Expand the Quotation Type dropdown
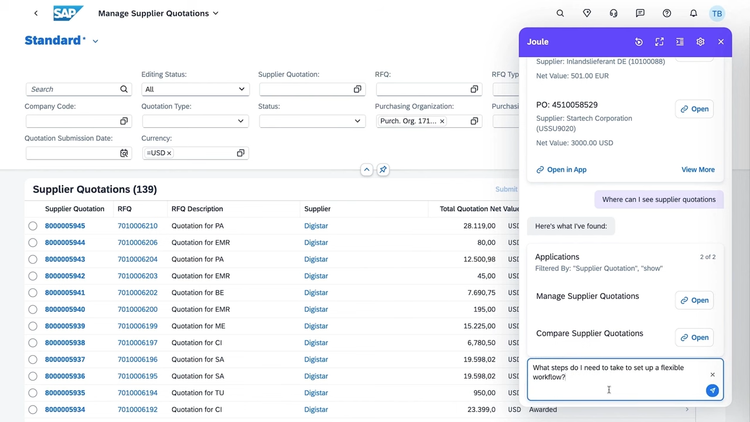Image resolution: width=750 pixels, height=422 pixels. tap(194, 121)
